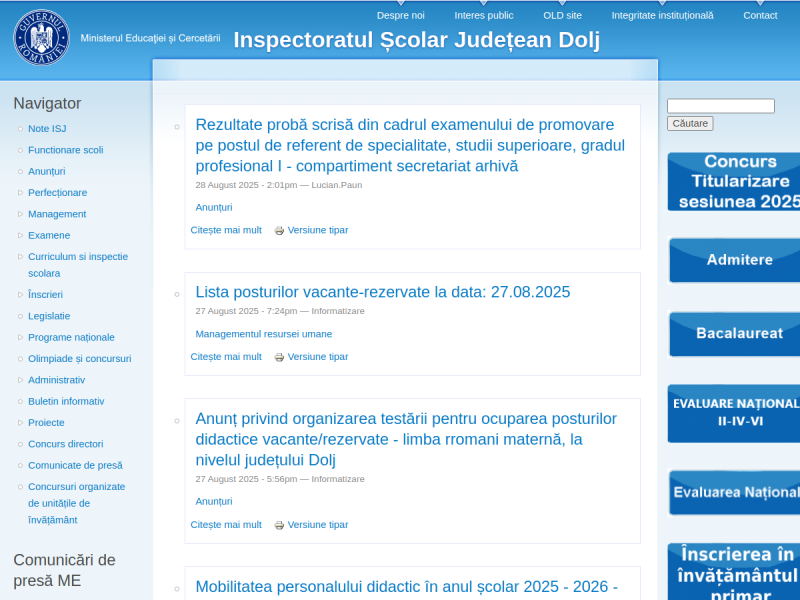Open the Evaluarea Națională banner
This screenshot has height=600, width=800.
coord(733,492)
